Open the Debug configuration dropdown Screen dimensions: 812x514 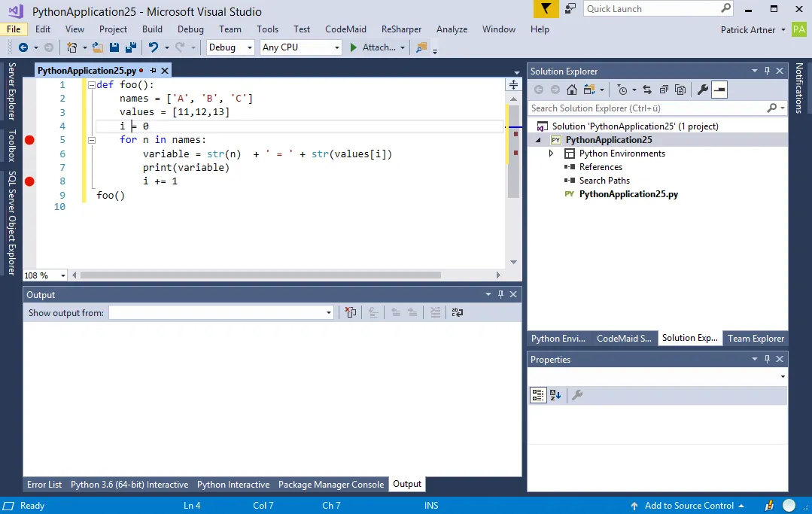coord(250,47)
